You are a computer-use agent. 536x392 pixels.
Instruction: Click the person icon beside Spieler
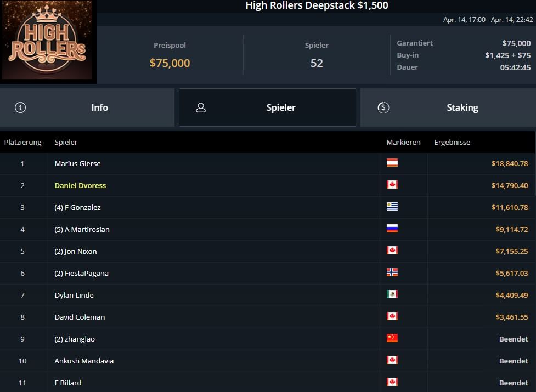tap(201, 107)
